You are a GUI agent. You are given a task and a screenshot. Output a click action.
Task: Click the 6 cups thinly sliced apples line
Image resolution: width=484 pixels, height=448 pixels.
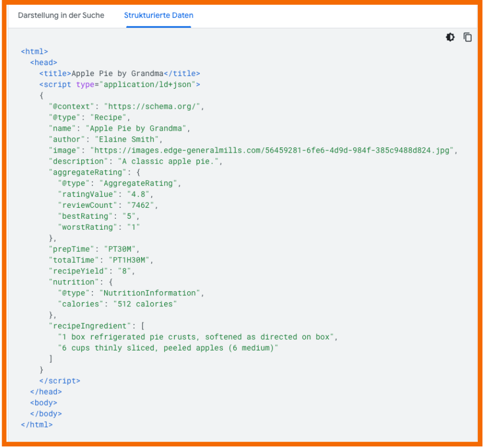click(x=168, y=348)
